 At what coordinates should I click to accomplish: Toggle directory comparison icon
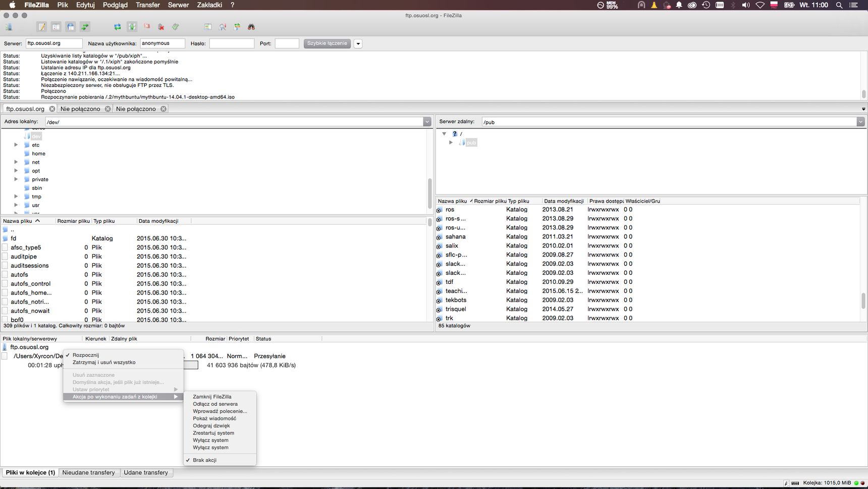pyautogui.click(x=223, y=27)
